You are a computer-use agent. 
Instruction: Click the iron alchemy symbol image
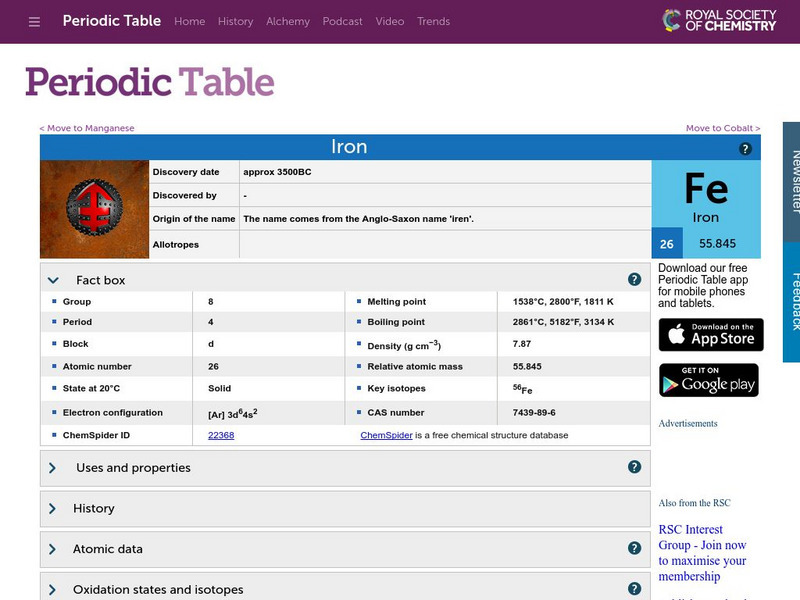coord(93,205)
